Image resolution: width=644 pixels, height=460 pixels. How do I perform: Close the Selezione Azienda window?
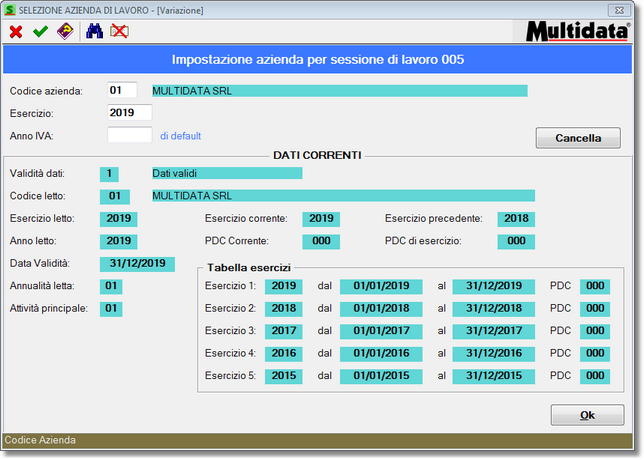(619, 10)
